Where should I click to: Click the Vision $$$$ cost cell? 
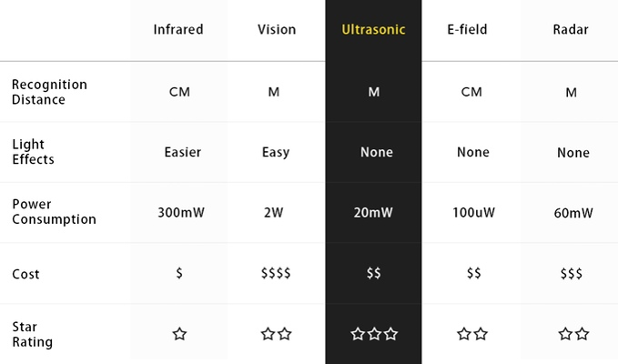[x=276, y=274]
